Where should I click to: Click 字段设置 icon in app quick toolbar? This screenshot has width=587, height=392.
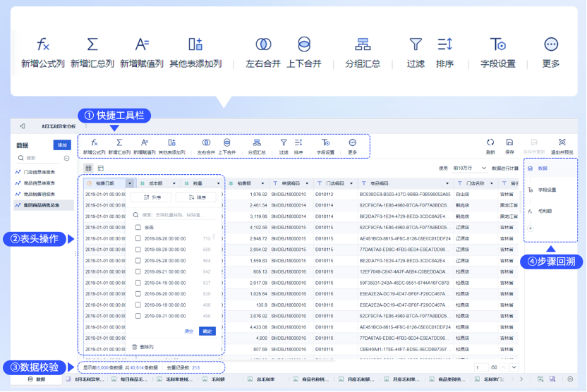(325, 142)
